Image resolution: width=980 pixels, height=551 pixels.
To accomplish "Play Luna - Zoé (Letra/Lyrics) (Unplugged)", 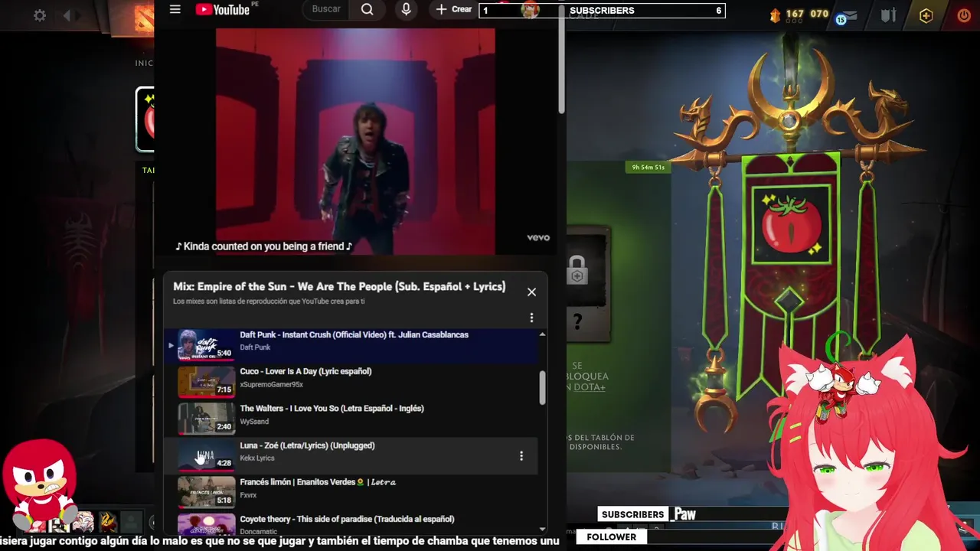I will pyautogui.click(x=351, y=455).
